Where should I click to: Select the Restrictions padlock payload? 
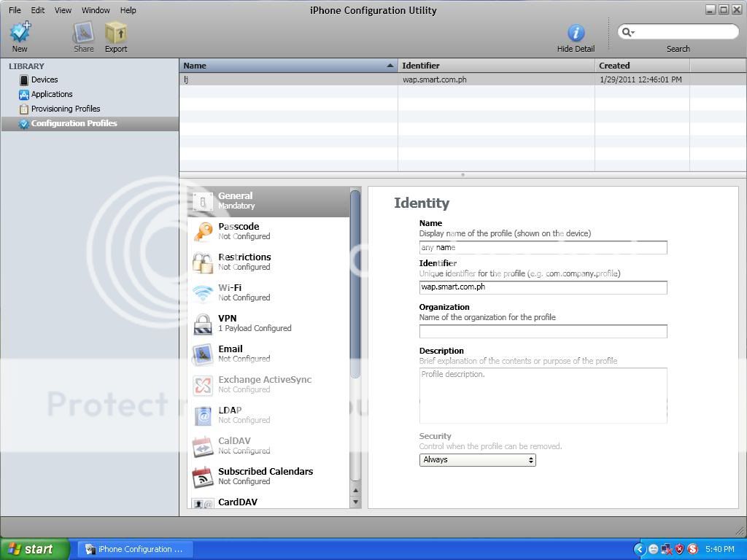point(203,262)
